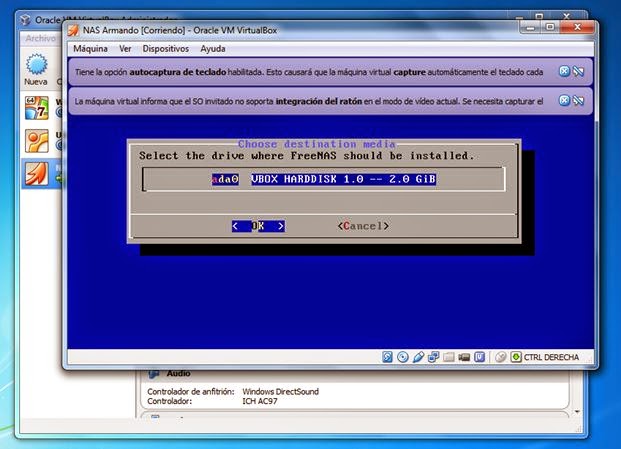The width and height of the screenshot is (621, 449).
Task: Dismiss the integración del ratón notification
Action: (564, 101)
